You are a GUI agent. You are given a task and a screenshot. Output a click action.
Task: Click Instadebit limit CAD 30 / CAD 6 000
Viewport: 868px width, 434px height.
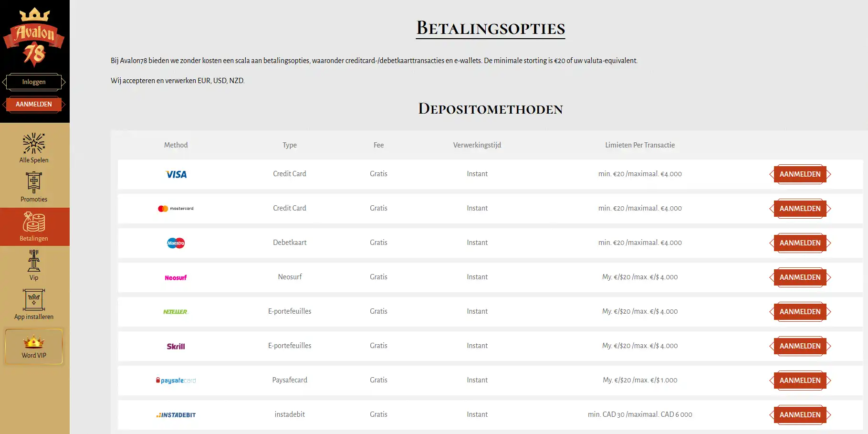(640, 414)
